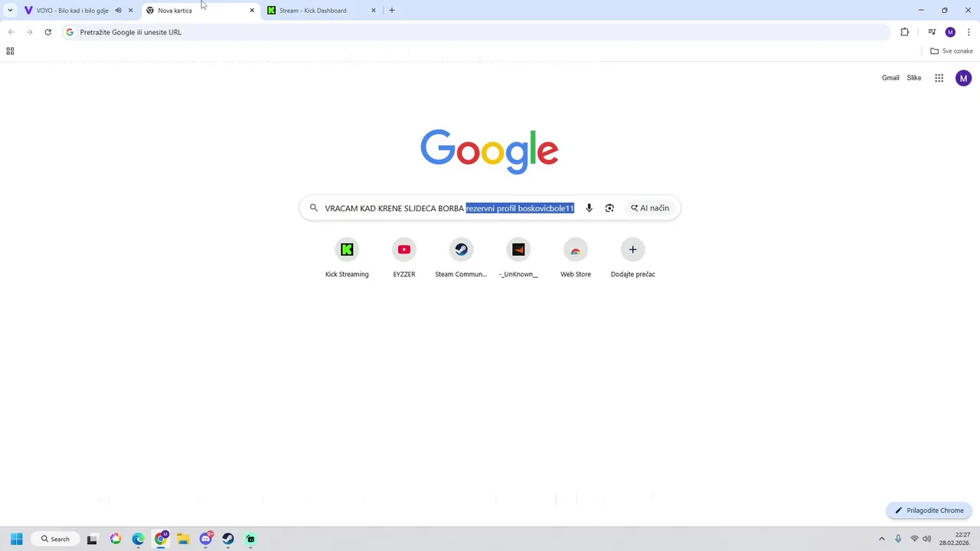Close the Stream - Kick Dashboard tab
The image size is (980, 551).
click(374, 11)
